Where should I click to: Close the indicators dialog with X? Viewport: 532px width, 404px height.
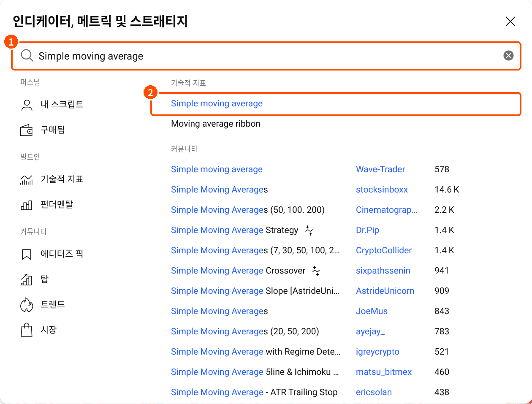(x=510, y=21)
